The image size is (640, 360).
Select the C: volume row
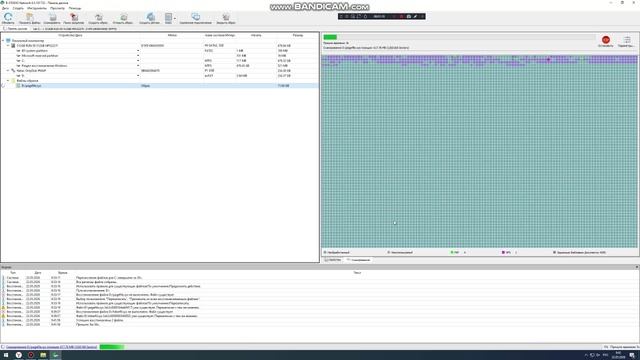[159, 61]
